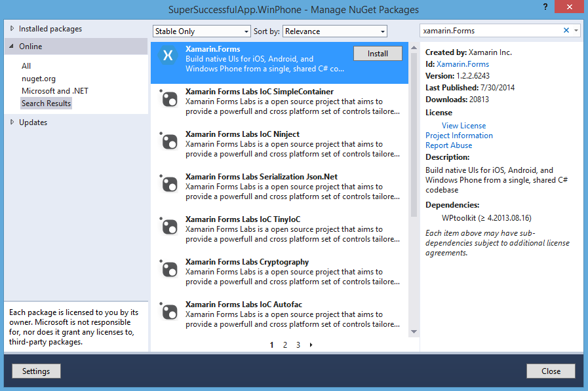This screenshot has height=391, width=588.
Task: Select the Xamarin Forms Labs Cryptography title
Action: point(247,262)
